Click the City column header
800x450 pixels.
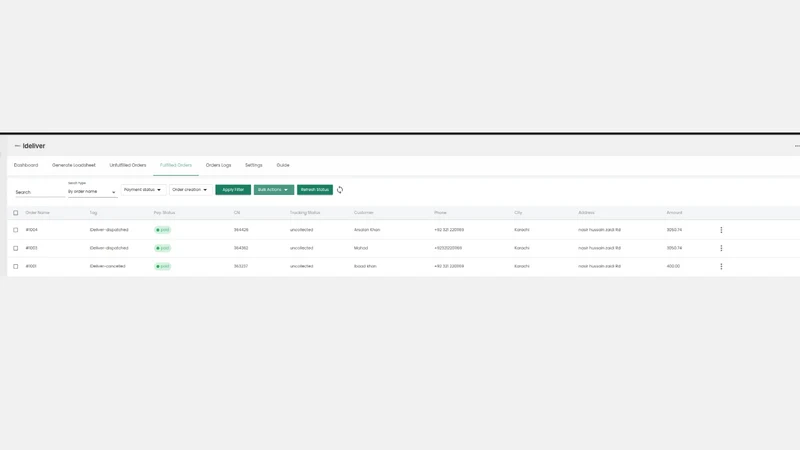pos(518,213)
